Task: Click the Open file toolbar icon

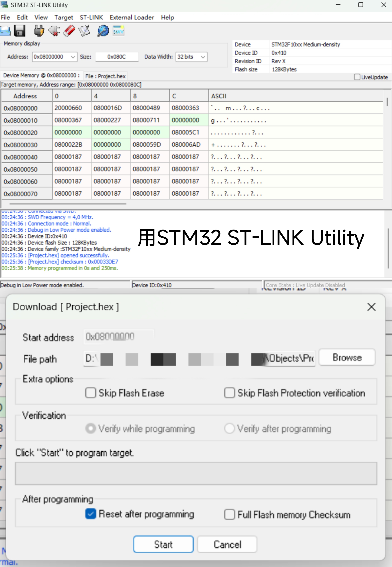Action: (x=5, y=31)
